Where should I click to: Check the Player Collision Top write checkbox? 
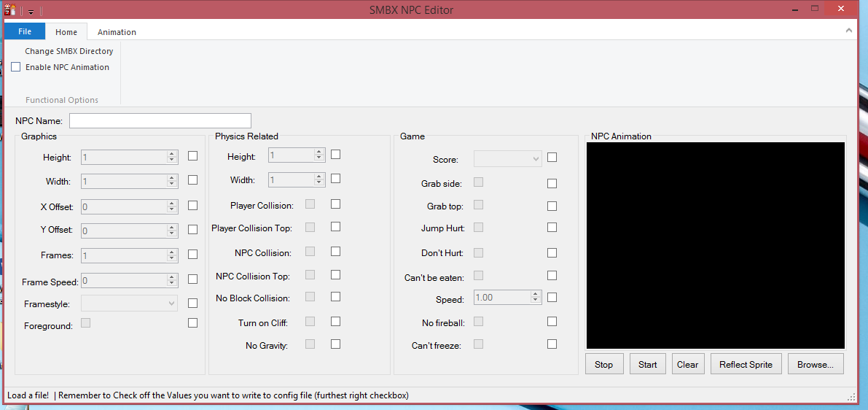tap(335, 227)
